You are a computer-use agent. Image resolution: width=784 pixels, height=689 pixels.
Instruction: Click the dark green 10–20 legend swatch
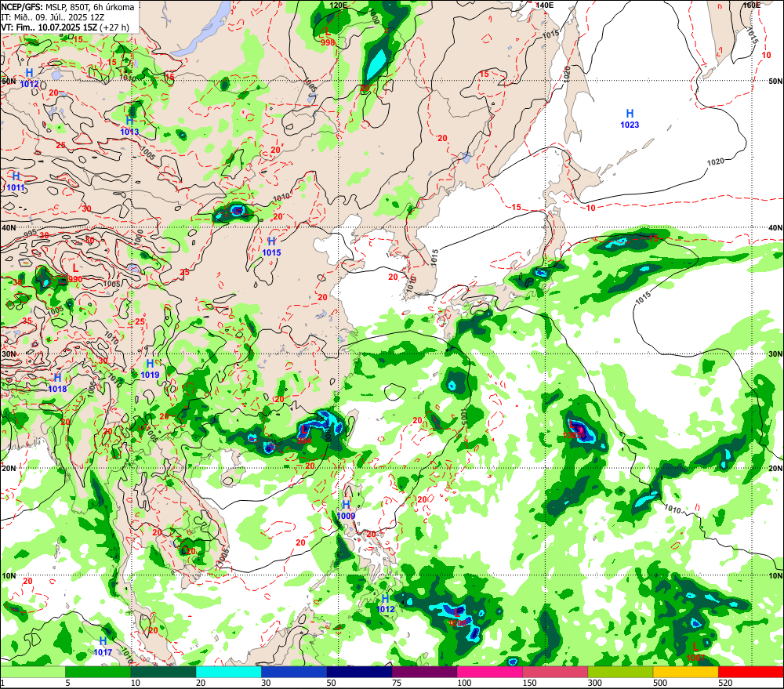pyautogui.click(x=164, y=672)
